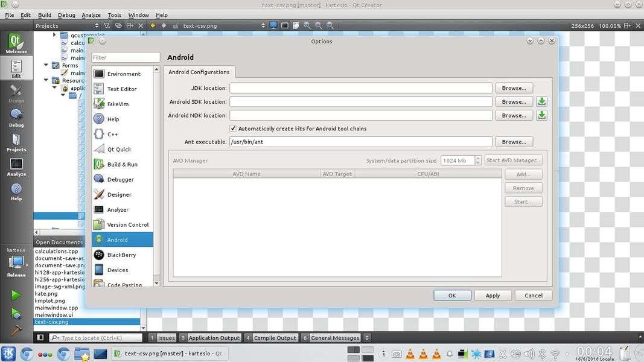Click Apply in Options dialog
The height and width of the screenshot is (362, 644).
pos(493,295)
